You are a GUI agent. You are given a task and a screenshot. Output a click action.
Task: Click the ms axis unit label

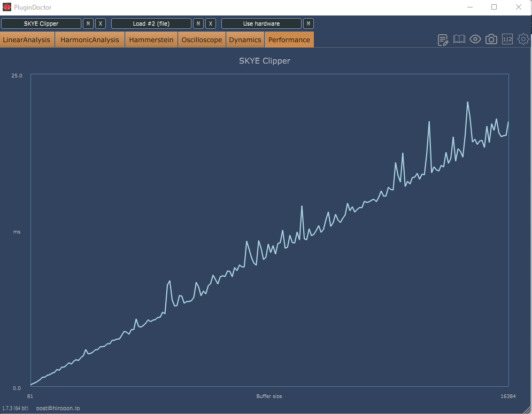point(17,232)
